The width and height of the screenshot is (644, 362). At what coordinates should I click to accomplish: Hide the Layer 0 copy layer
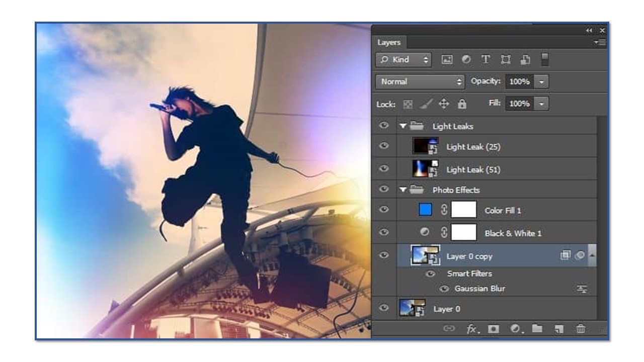384,256
